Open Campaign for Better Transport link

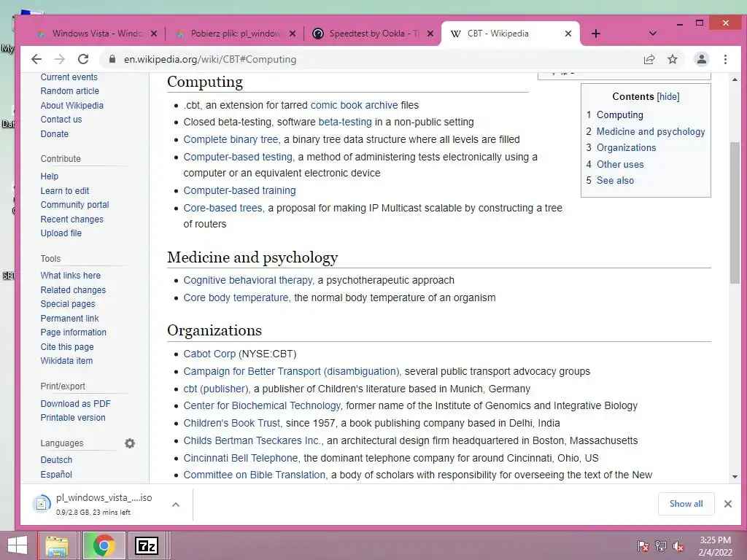tap(291, 371)
